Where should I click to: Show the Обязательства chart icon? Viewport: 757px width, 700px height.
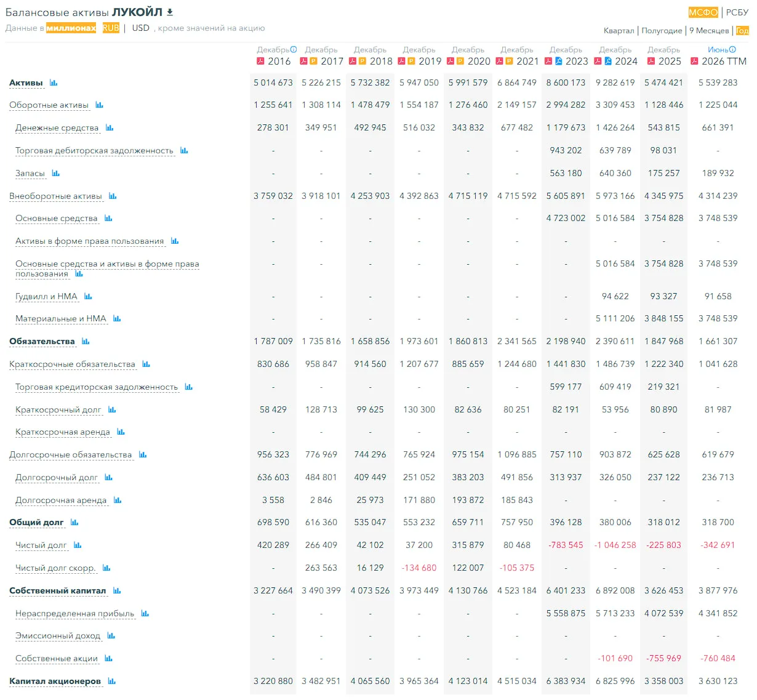click(86, 341)
